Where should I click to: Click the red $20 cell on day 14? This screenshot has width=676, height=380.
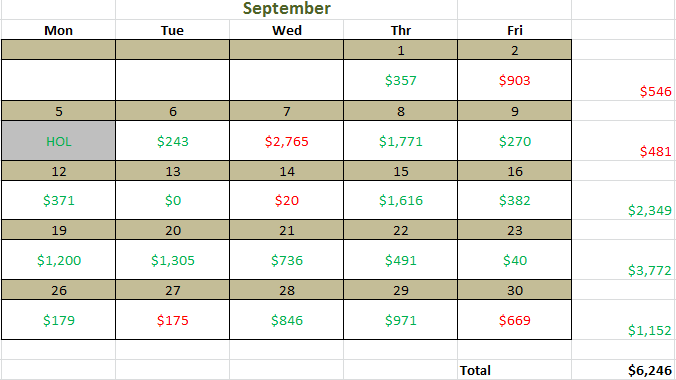click(x=287, y=200)
